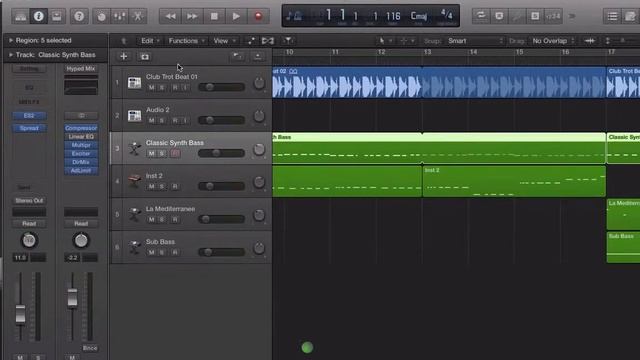
Task: Click the Sub Bass track icon
Action: pos(134,247)
